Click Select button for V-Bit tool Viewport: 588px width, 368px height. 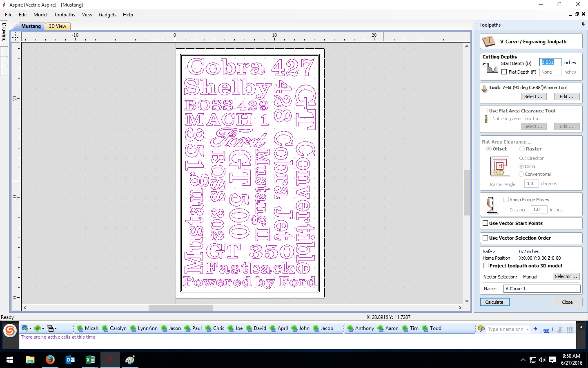tap(533, 96)
